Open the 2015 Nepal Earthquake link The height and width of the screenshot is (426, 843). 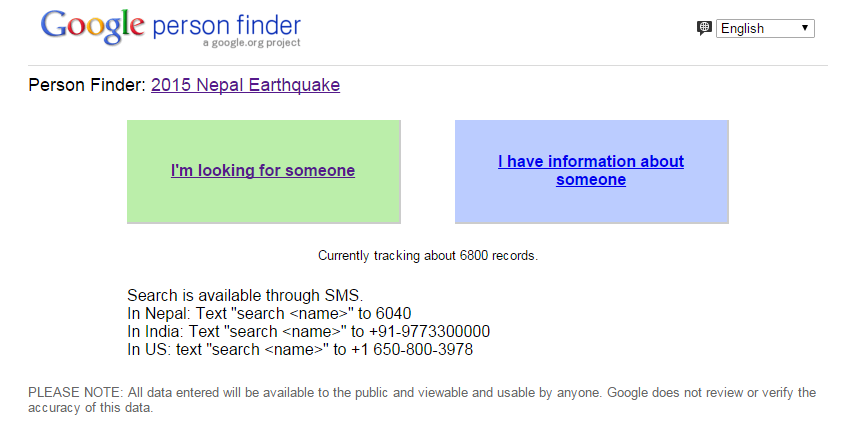[x=245, y=85]
